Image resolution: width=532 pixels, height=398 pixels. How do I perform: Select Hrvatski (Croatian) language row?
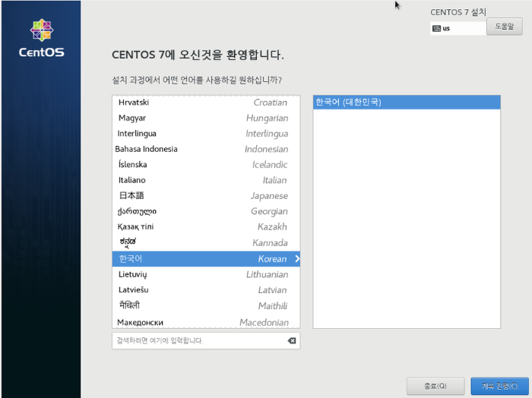tap(206, 103)
